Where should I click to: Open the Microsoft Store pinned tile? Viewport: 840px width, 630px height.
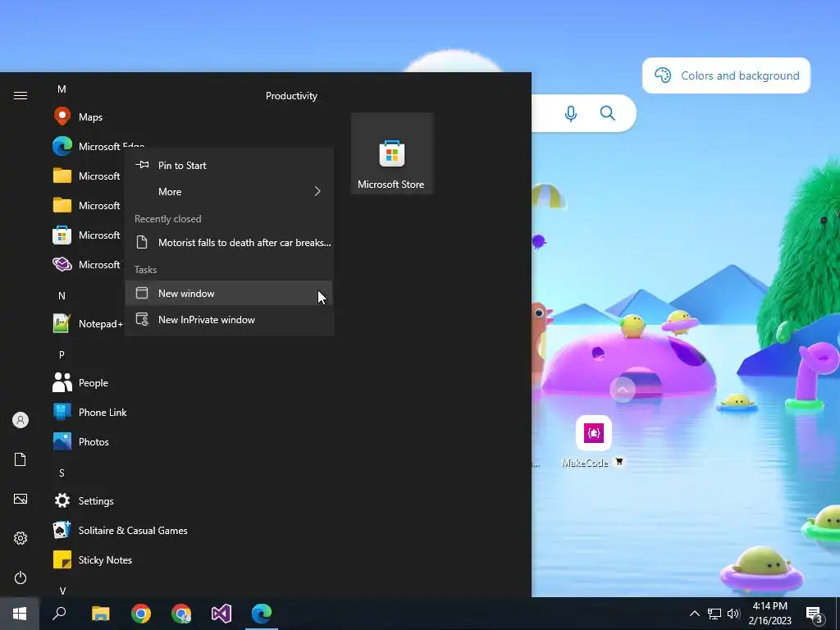(x=391, y=153)
